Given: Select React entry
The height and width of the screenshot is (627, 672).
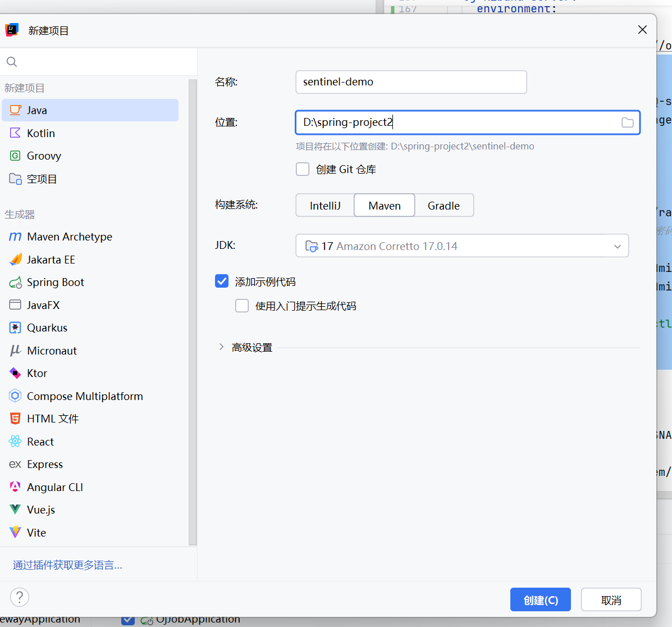Looking at the screenshot, I should tap(90, 441).
